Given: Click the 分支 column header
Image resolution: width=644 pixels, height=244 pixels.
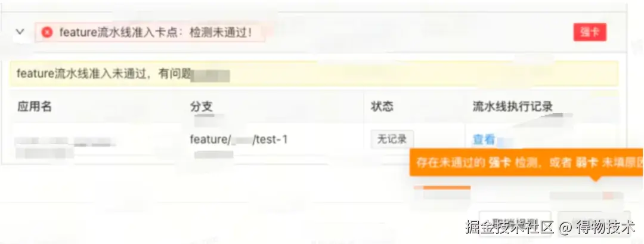Looking at the screenshot, I should tap(202, 107).
